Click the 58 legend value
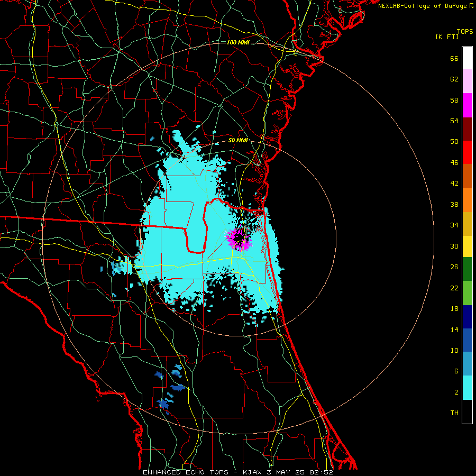This screenshot has width=476, height=476. [454, 100]
